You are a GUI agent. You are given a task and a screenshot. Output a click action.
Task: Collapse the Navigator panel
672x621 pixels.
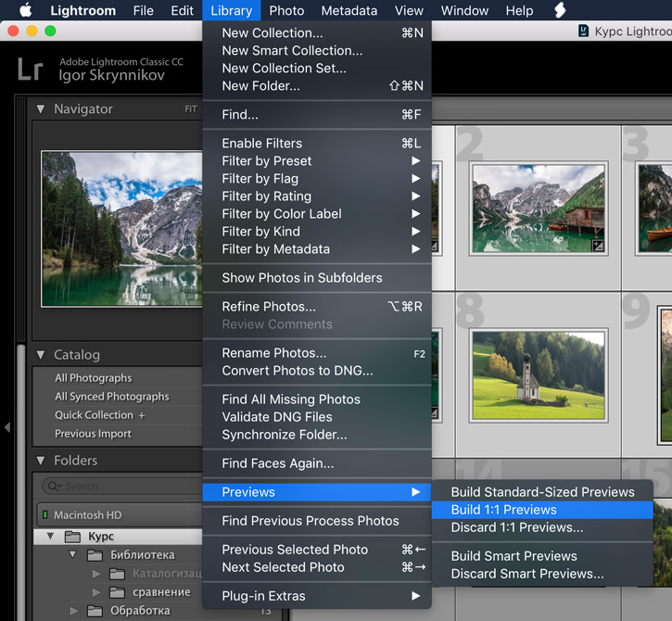pyautogui.click(x=41, y=109)
